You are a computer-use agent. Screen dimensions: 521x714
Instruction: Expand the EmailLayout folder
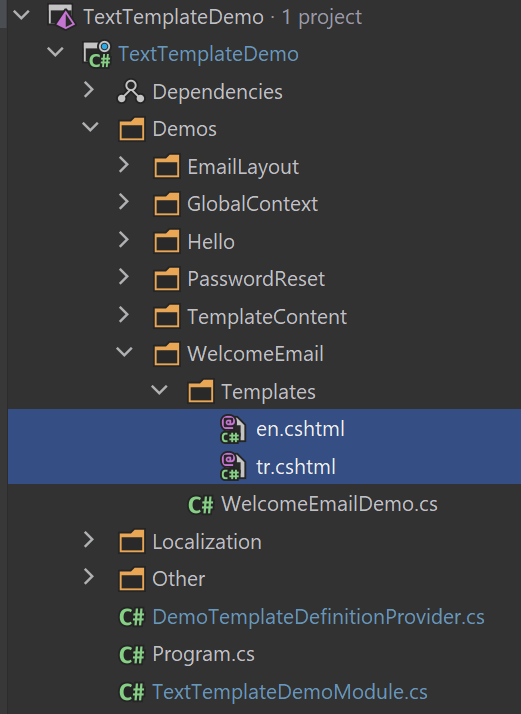(x=124, y=164)
